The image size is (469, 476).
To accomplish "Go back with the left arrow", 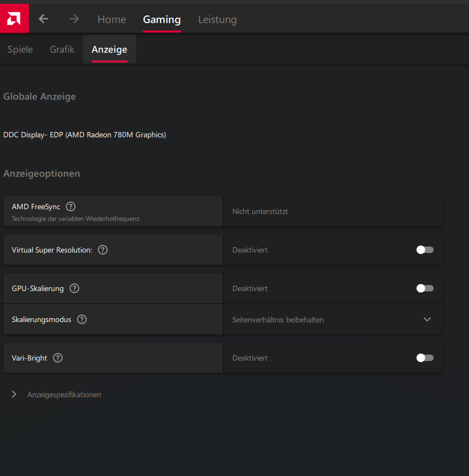I will 43,19.
